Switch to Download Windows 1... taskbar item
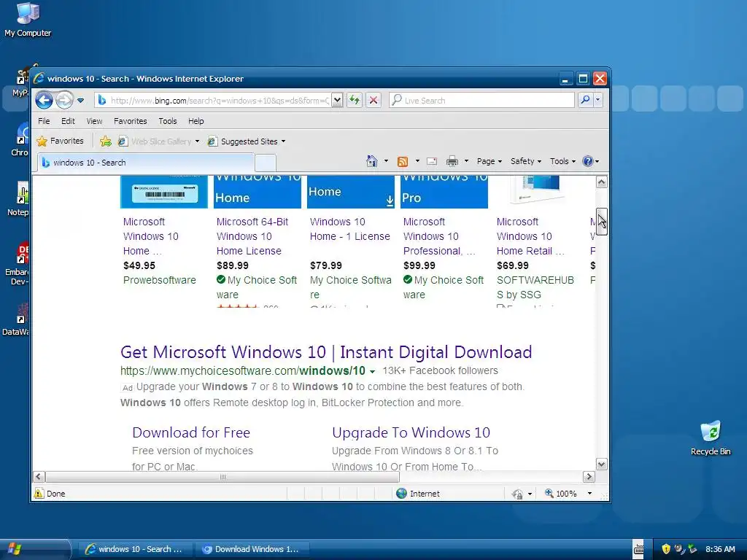This screenshot has height=560, width=747. click(252, 549)
